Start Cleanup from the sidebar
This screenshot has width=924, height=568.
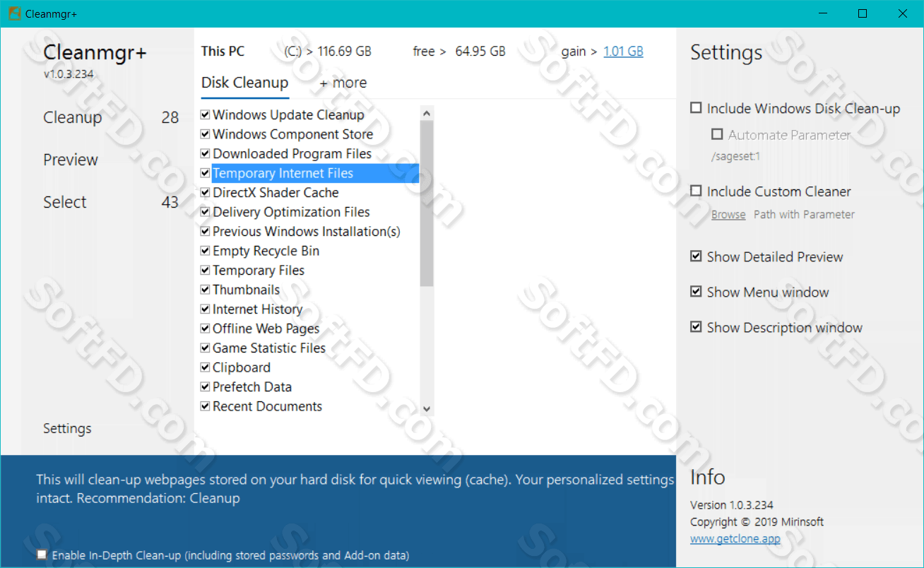73,117
